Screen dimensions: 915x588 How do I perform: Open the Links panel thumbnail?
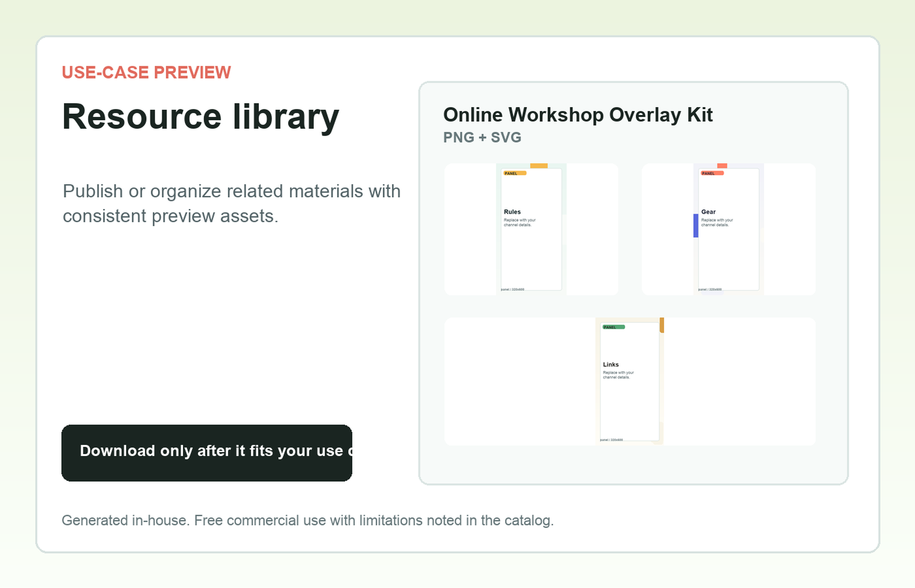630,382
